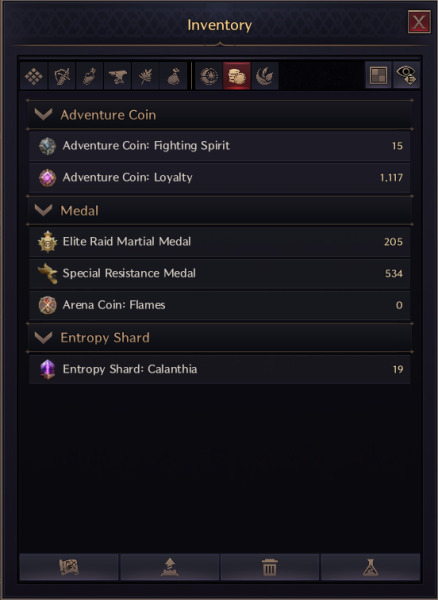Close the Inventory window
The height and width of the screenshot is (600, 438).
(x=419, y=22)
